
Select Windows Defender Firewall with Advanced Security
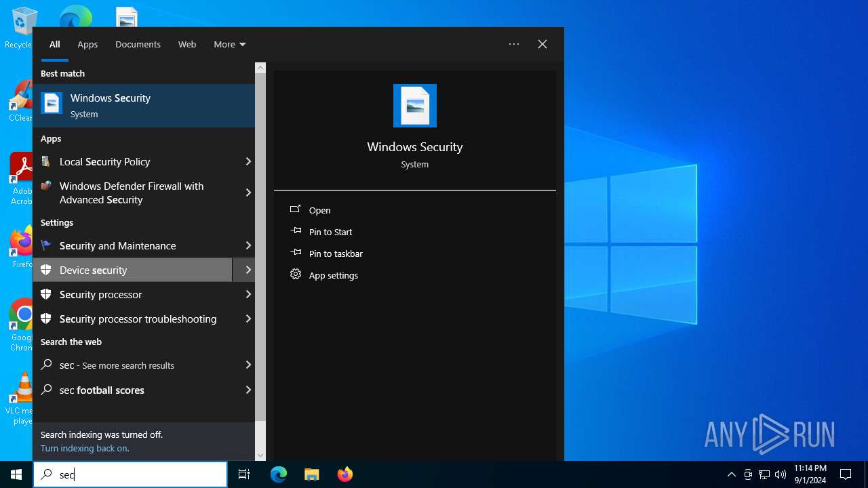click(x=133, y=192)
